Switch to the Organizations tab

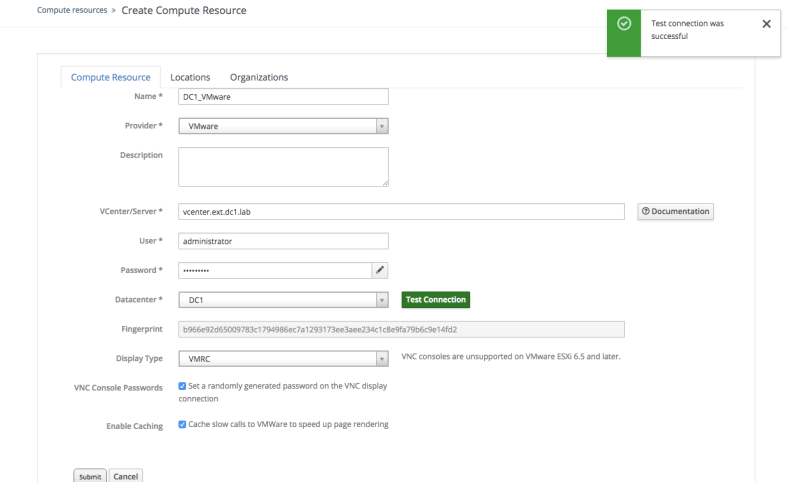coord(259,77)
